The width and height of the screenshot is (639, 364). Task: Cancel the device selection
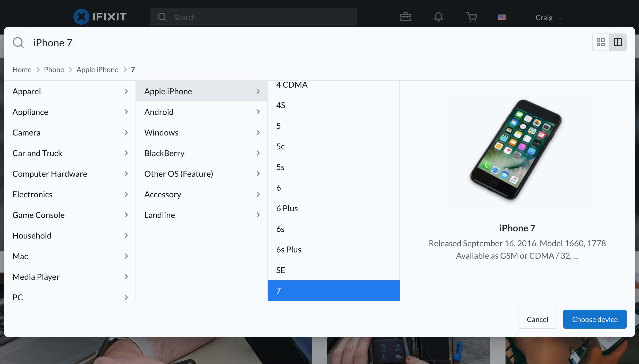coord(537,319)
